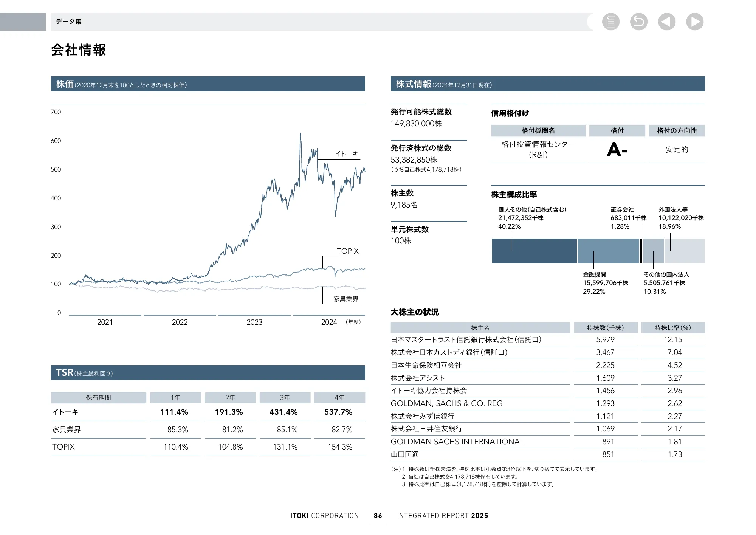Toggle the TOPIX line label on the chart

point(347,251)
